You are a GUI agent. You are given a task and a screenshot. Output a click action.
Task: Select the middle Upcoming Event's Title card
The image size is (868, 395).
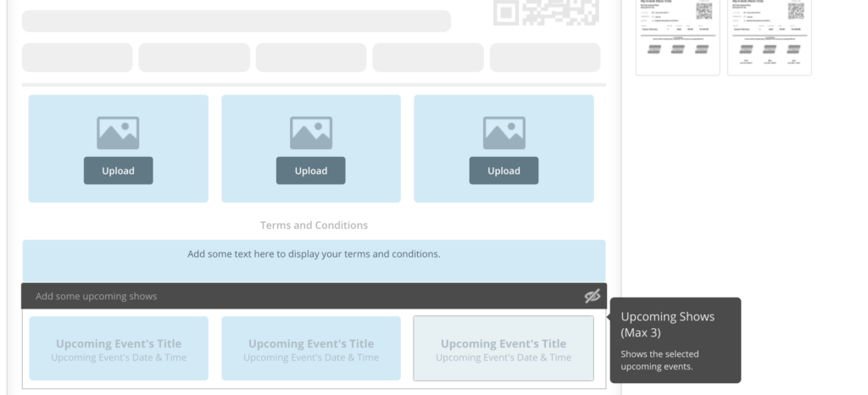pyautogui.click(x=311, y=348)
